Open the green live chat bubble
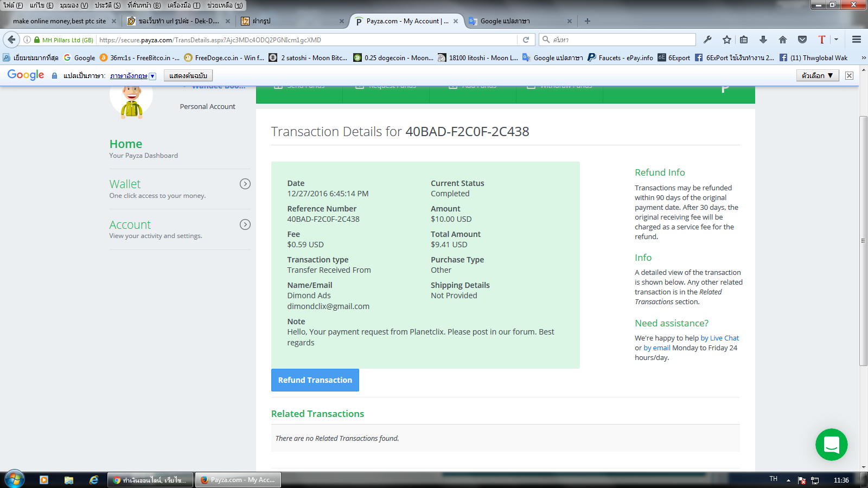The image size is (868, 488). [831, 445]
